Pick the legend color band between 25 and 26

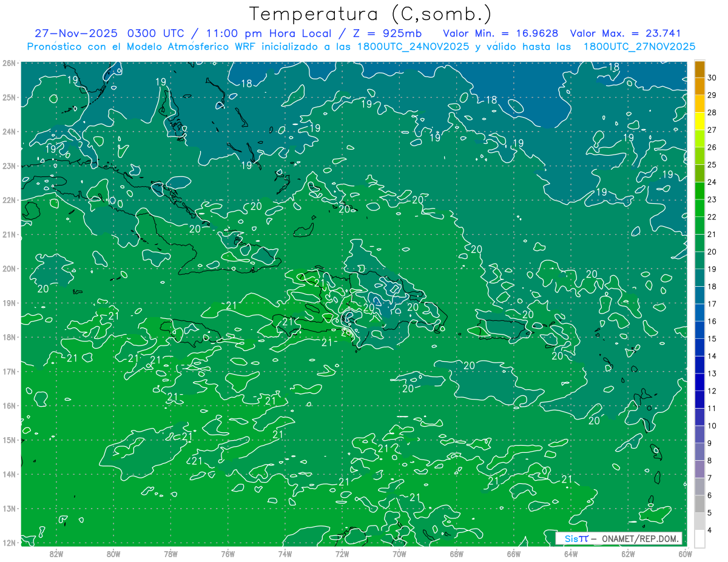699,156
